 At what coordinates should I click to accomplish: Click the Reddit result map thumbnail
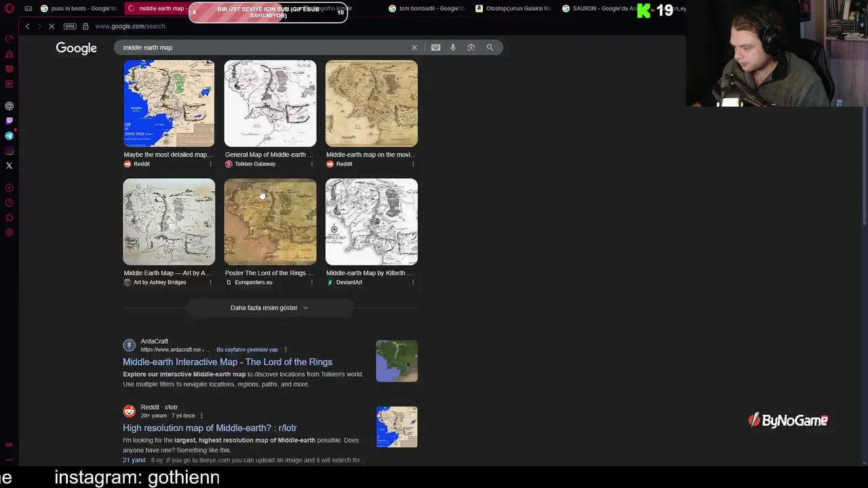click(x=397, y=427)
